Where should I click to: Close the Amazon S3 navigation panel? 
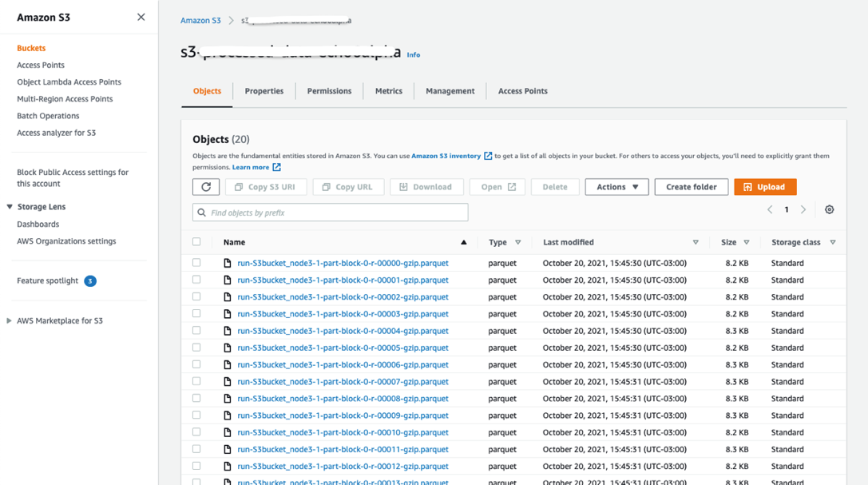[x=141, y=17]
